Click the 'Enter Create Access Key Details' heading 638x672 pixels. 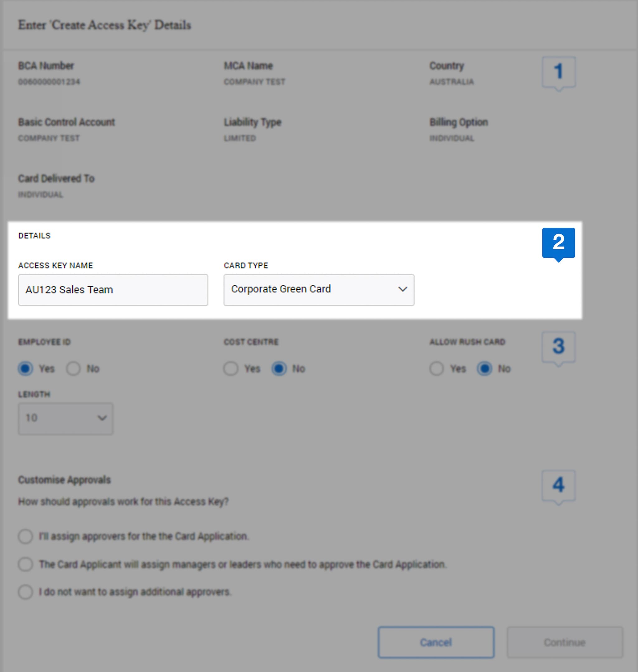[x=104, y=25]
